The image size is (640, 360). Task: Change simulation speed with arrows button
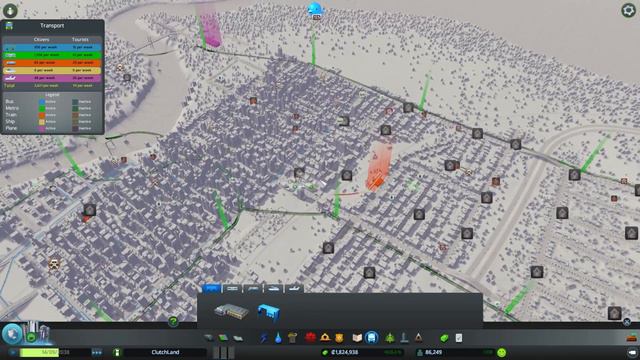click(x=97, y=352)
